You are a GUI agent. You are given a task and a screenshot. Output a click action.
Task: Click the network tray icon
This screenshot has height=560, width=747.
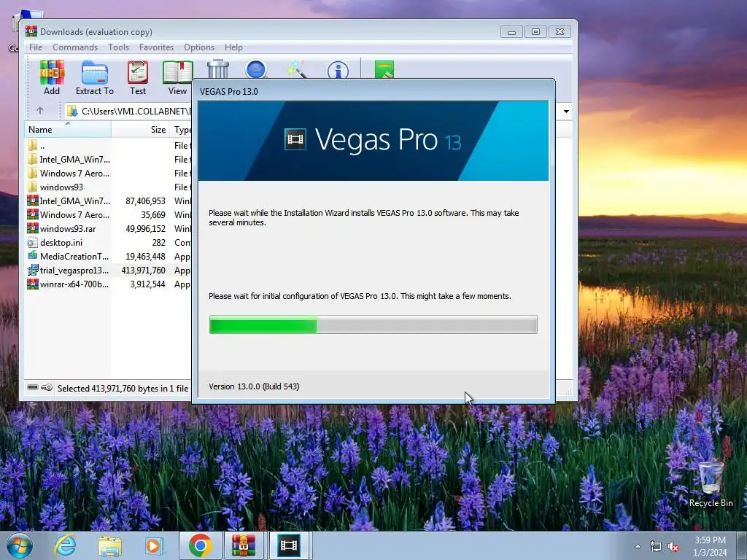[x=656, y=547]
